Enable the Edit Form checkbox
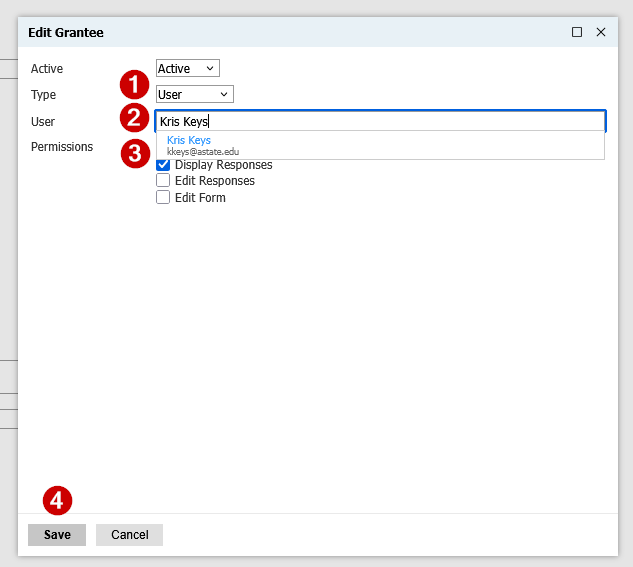 click(x=163, y=197)
